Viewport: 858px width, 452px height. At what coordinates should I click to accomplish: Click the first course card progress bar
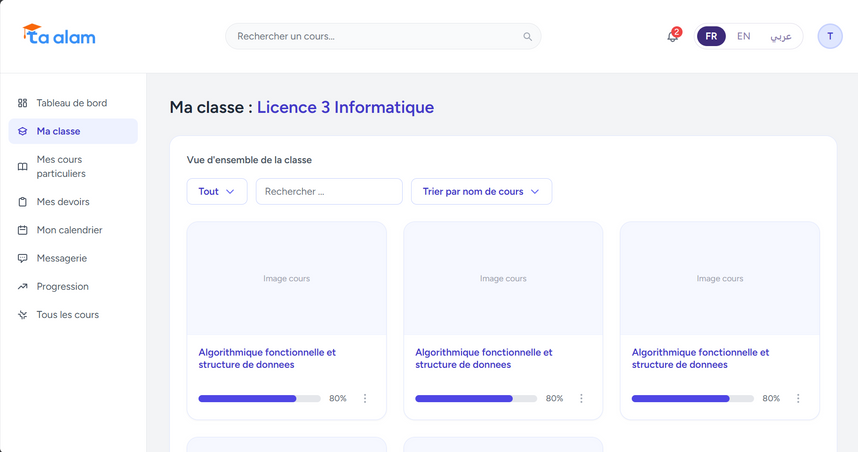[x=259, y=399]
